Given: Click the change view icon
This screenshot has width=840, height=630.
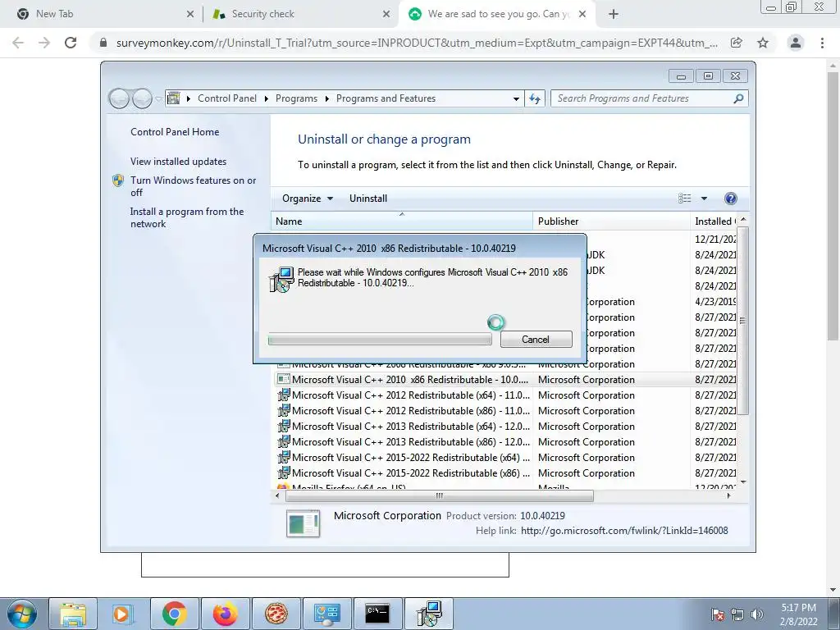Looking at the screenshot, I should click(685, 199).
